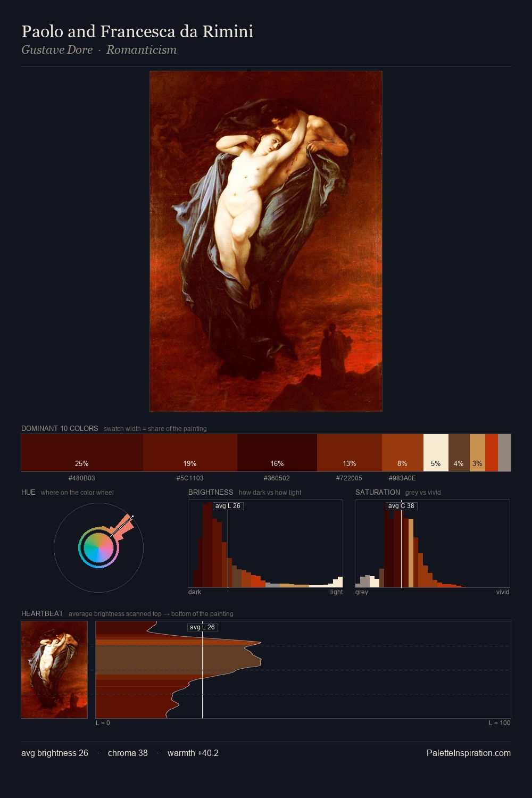Click the saturation histogram chart

tap(433, 544)
